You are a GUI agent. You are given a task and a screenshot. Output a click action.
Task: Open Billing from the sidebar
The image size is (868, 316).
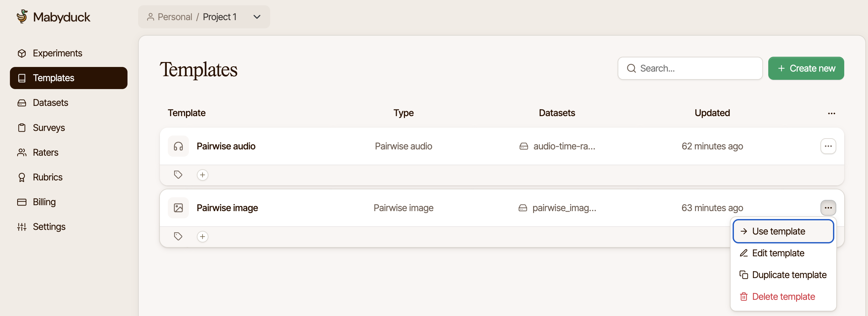click(68, 202)
